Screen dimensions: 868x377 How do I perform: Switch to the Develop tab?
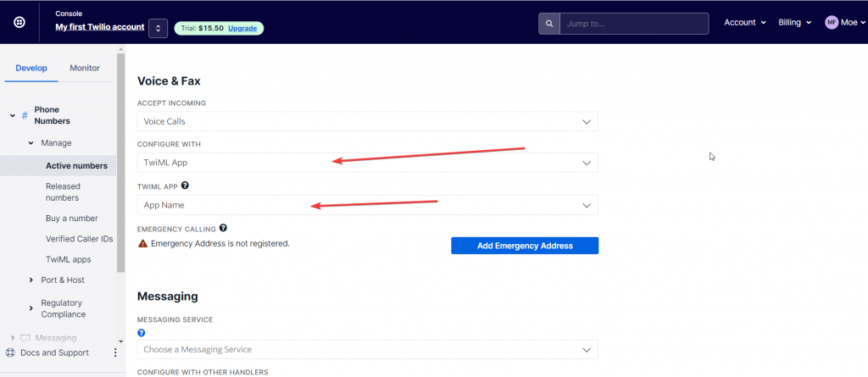point(31,68)
